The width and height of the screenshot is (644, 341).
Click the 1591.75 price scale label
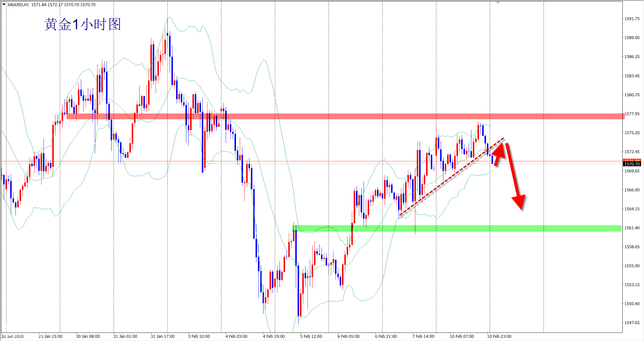point(632,19)
